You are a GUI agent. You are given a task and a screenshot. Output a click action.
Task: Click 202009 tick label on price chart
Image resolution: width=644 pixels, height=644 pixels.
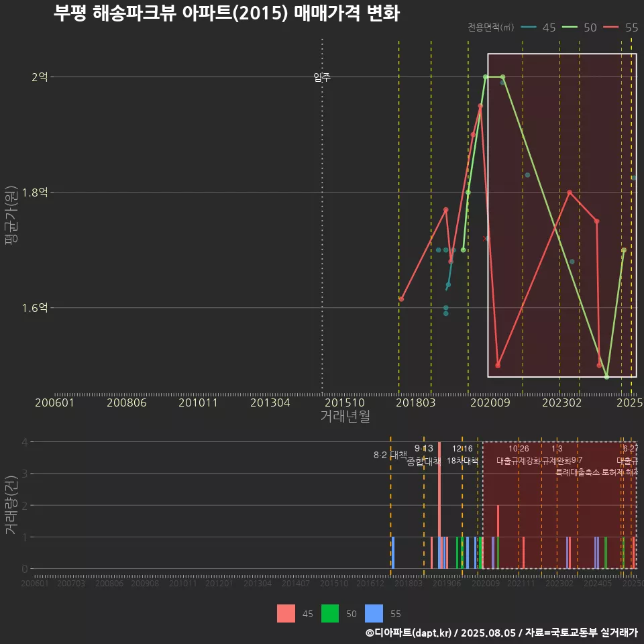(490, 402)
